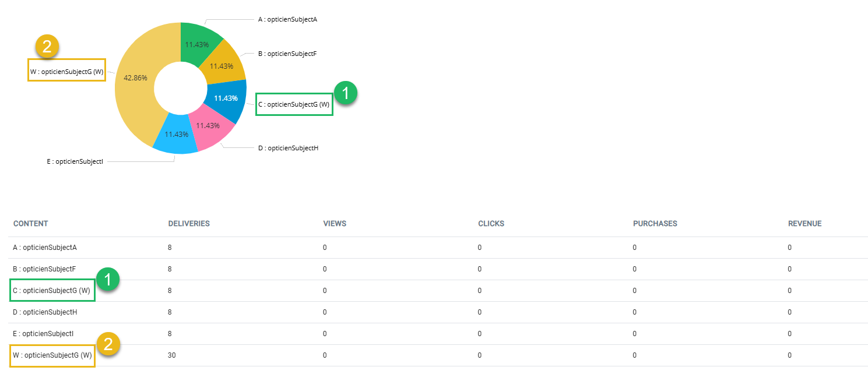Screen dimensions: 868x374
Task: Click the CLICKS column header
Action: tap(491, 224)
